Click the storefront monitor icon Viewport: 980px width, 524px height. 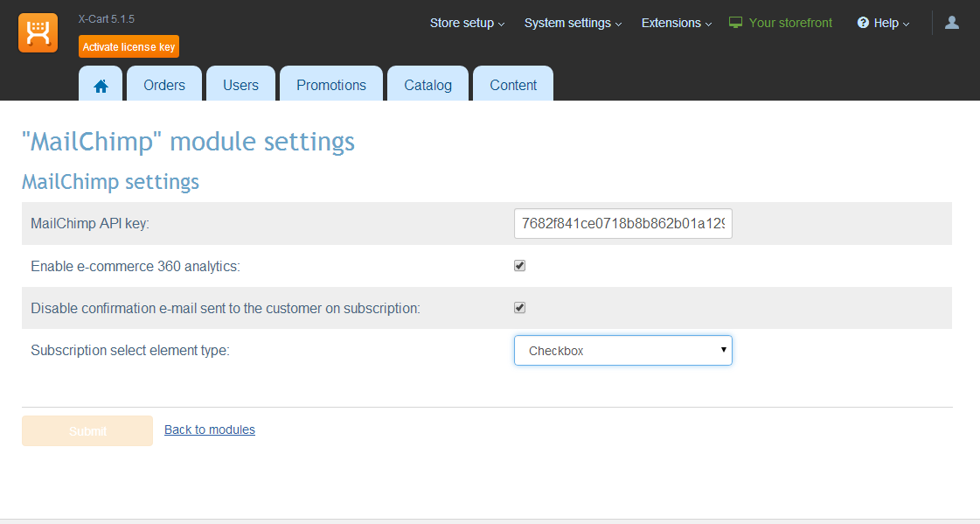pos(735,23)
